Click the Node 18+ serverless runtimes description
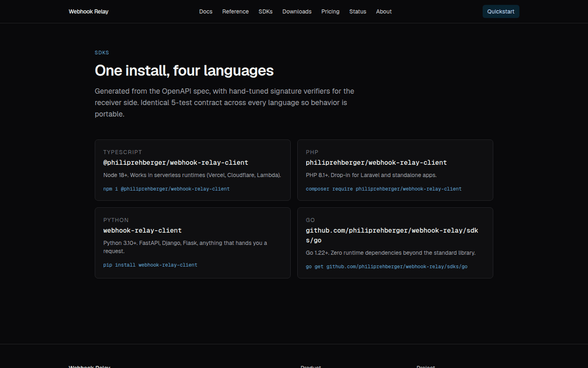 (192, 175)
